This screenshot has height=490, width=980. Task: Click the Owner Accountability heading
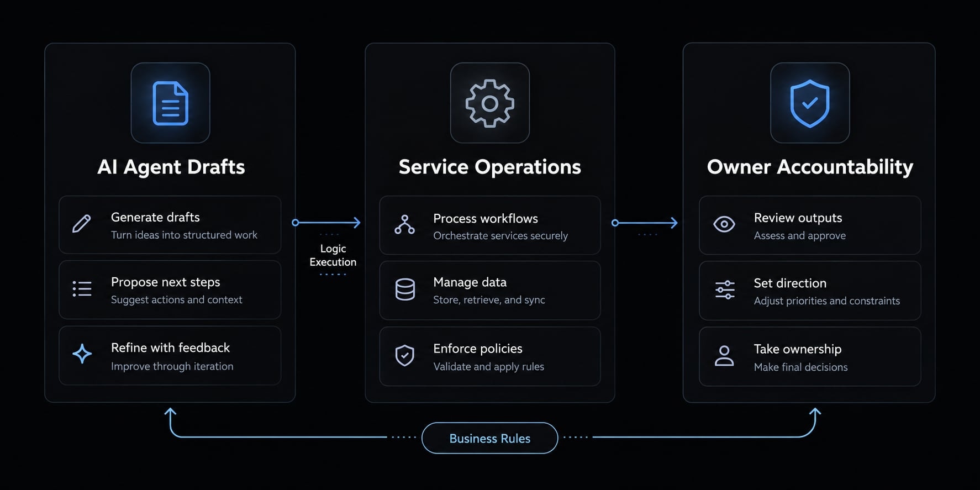(x=810, y=167)
